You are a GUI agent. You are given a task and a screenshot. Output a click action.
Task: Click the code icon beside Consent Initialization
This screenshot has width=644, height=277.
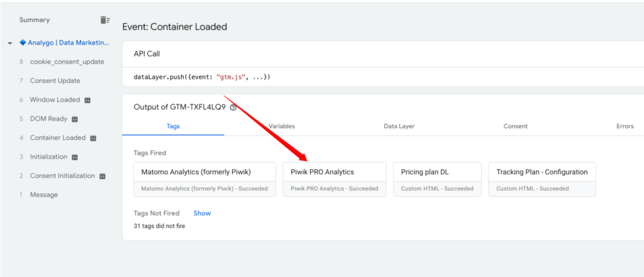[x=102, y=176]
